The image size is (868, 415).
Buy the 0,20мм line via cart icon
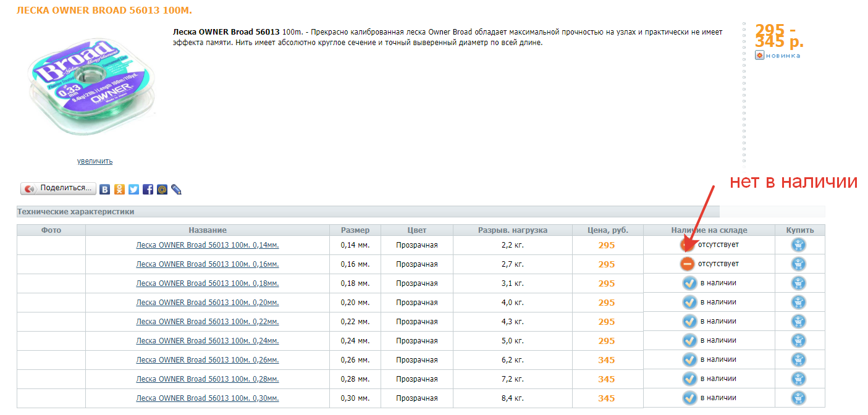click(x=799, y=303)
